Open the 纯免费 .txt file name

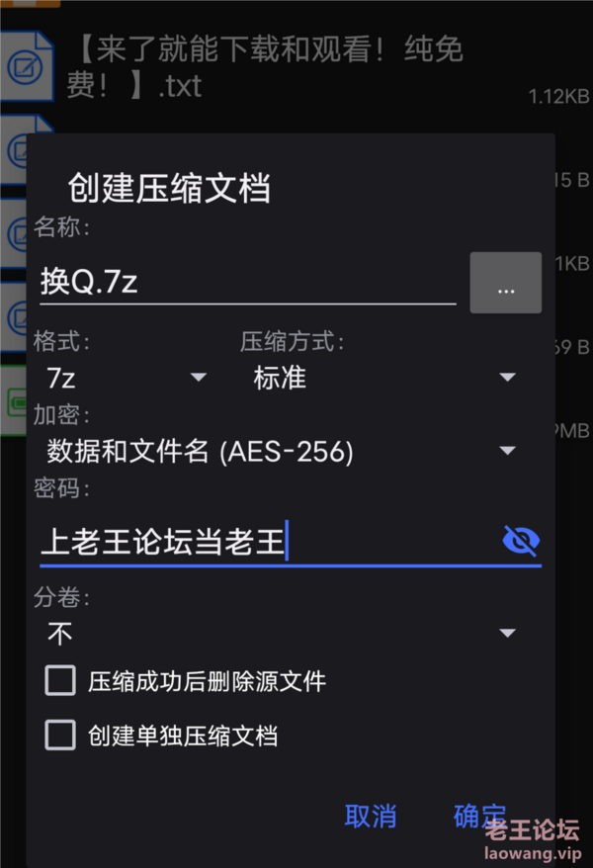click(x=265, y=66)
